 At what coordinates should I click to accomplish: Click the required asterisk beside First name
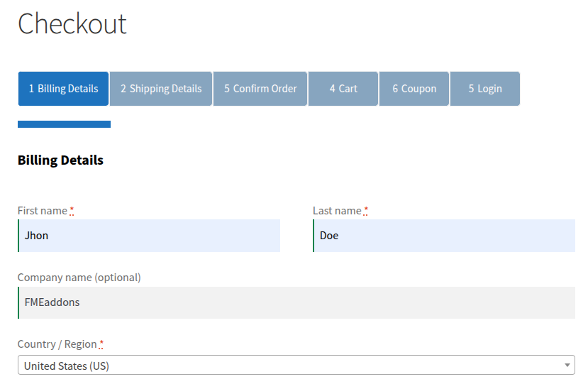(72, 211)
